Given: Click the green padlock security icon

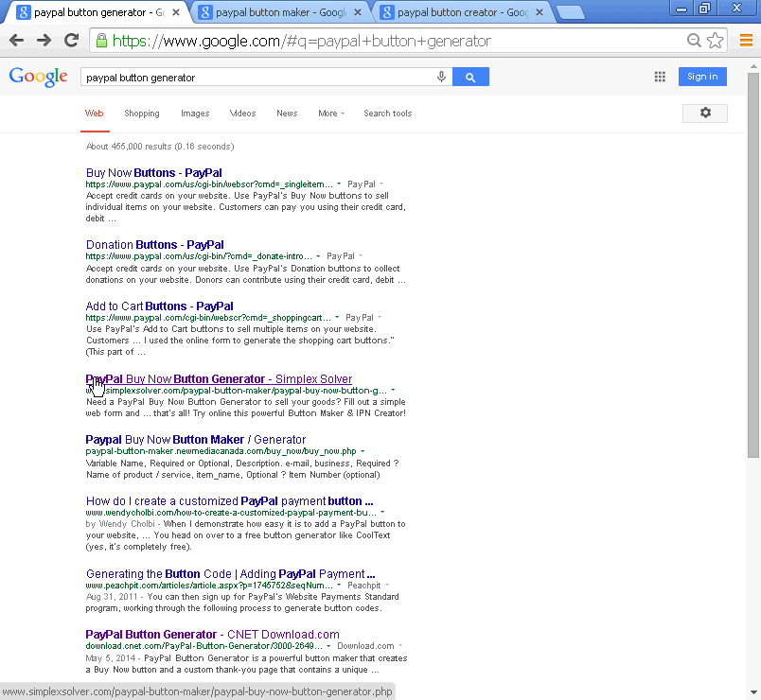Looking at the screenshot, I should coord(101,41).
